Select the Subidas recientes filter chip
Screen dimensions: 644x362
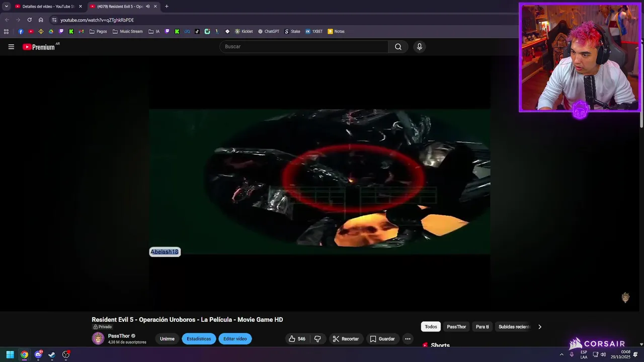coord(514,327)
